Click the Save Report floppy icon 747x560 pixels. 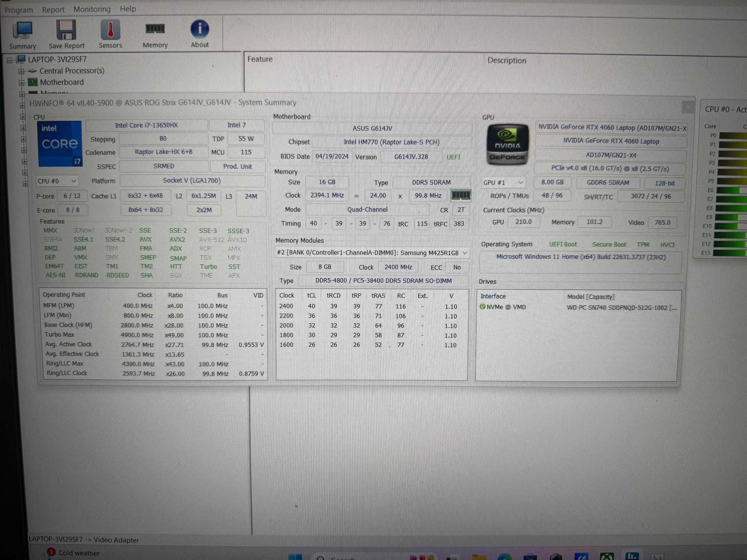[66, 30]
